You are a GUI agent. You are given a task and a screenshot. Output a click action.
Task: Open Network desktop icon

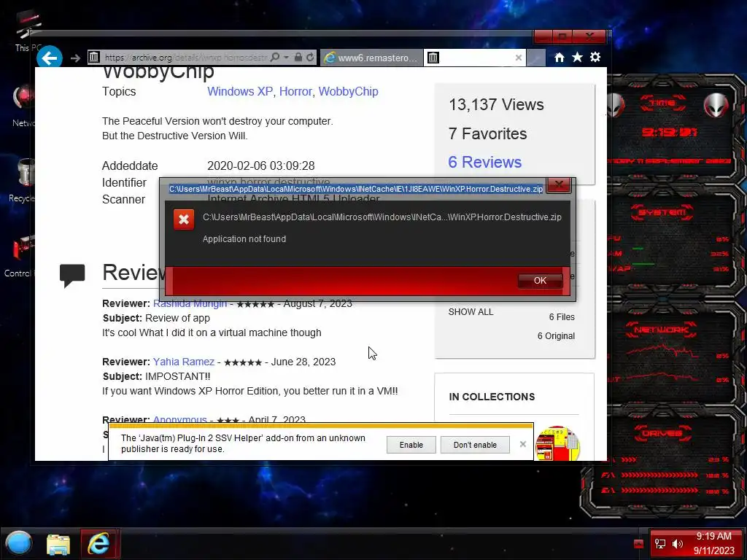coord(23,106)
